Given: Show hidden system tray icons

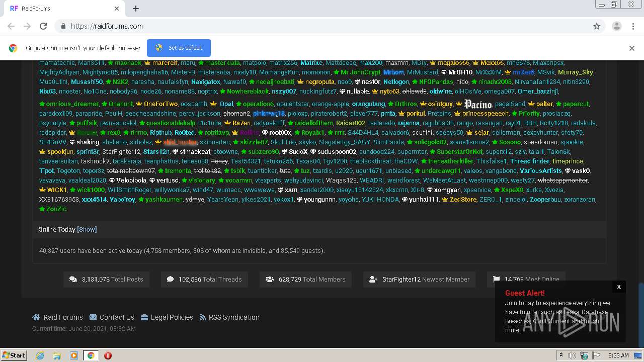Looking at the screenshot, I should pyautogui.click(x=561, y=355).
